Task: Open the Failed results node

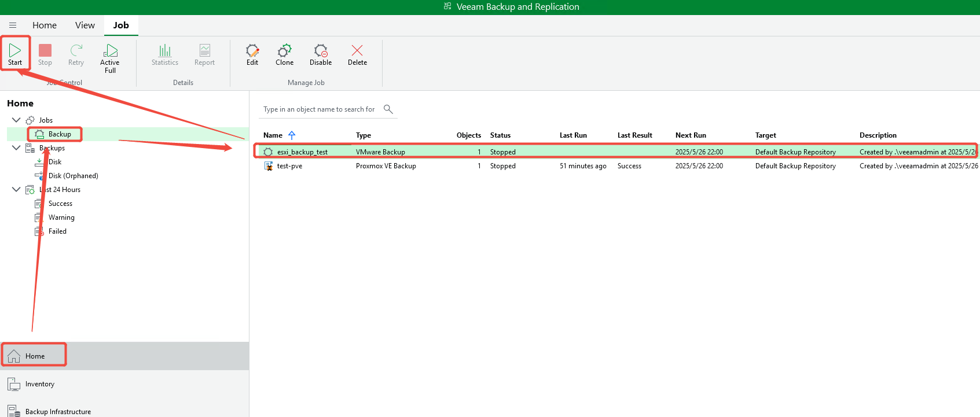Action: tap(57, 231)
